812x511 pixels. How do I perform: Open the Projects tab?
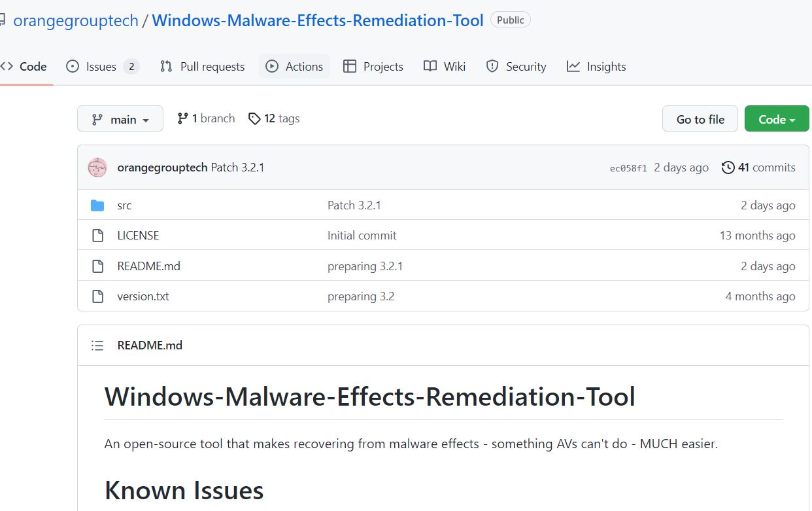(373, 66)
